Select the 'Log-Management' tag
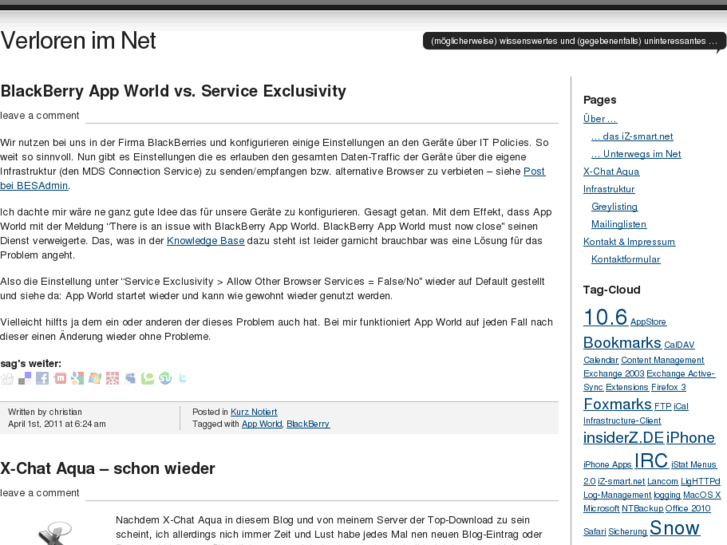This screenshot has height=545, width=727. pos(617,495)
